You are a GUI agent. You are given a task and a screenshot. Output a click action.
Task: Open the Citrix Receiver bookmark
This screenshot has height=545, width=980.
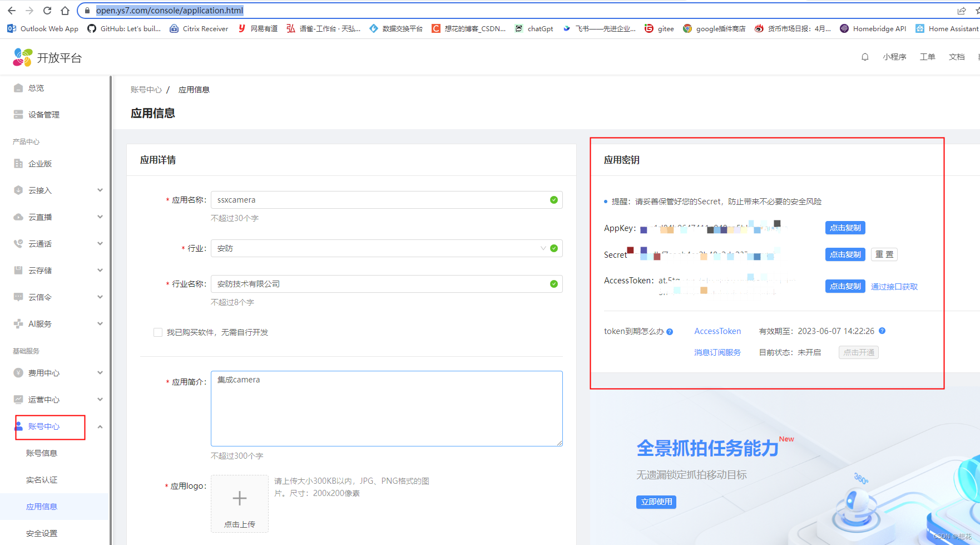click(199, 28)
